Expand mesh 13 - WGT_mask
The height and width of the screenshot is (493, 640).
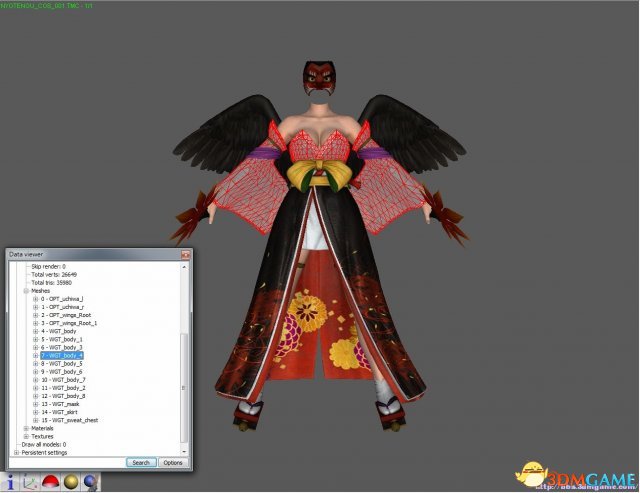click(36, 404)
